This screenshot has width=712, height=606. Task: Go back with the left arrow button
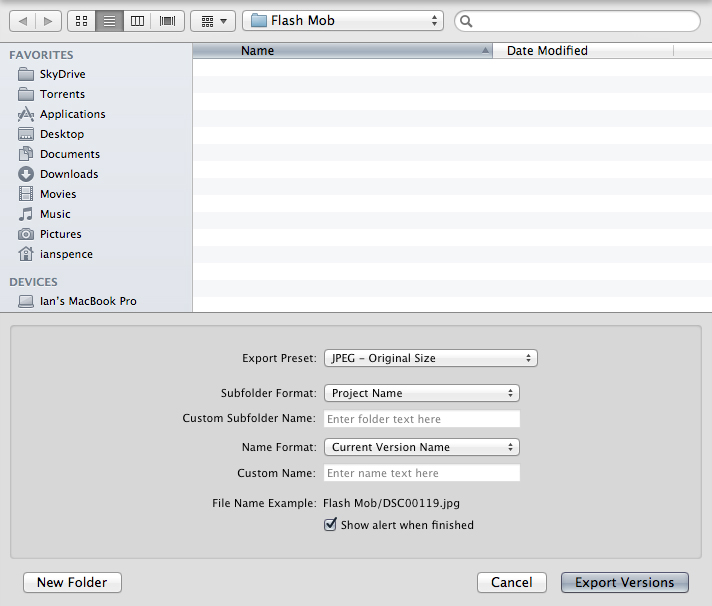click(22, 21)
